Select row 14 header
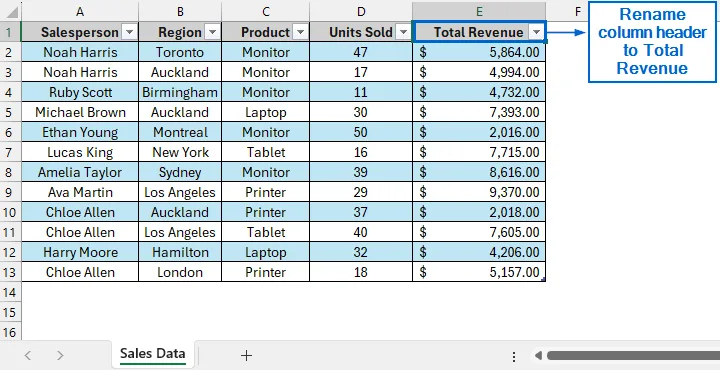 pyautogui.click(x=11, y=292)
